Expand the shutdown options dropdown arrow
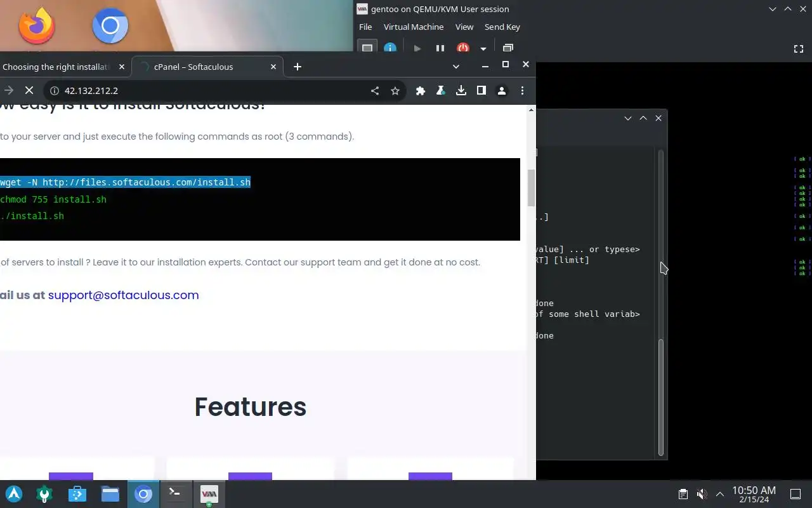This screenshot has height=508, width=812. tap(483, 48)
